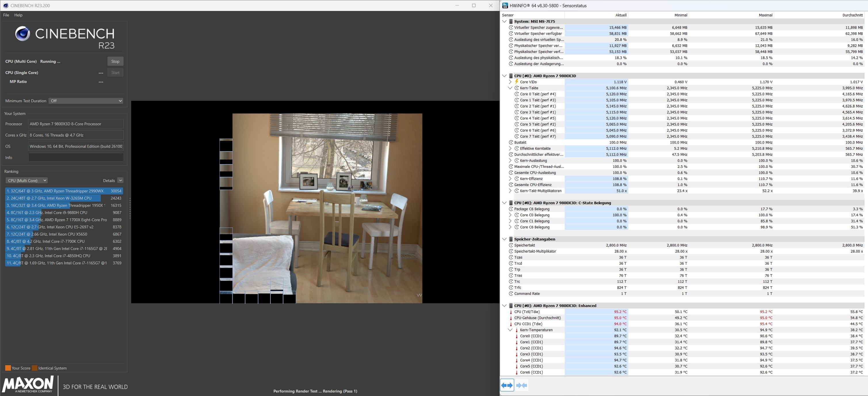Screen dimensions: 868x396
Task: Click the Details dropdown arrow in Ranking
Action: 120,181
